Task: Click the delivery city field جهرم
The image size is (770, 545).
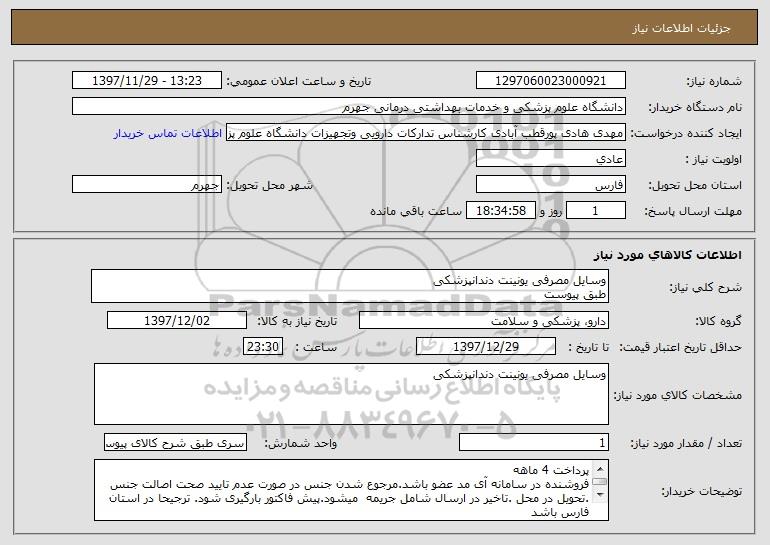Action: tap(147, 185)
